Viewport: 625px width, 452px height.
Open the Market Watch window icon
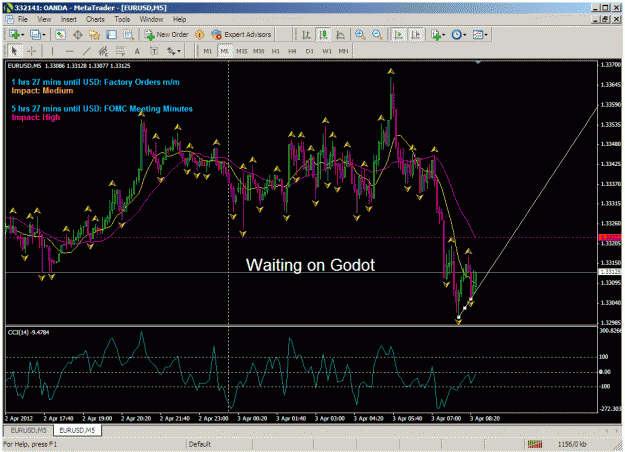tap(60, 35)
